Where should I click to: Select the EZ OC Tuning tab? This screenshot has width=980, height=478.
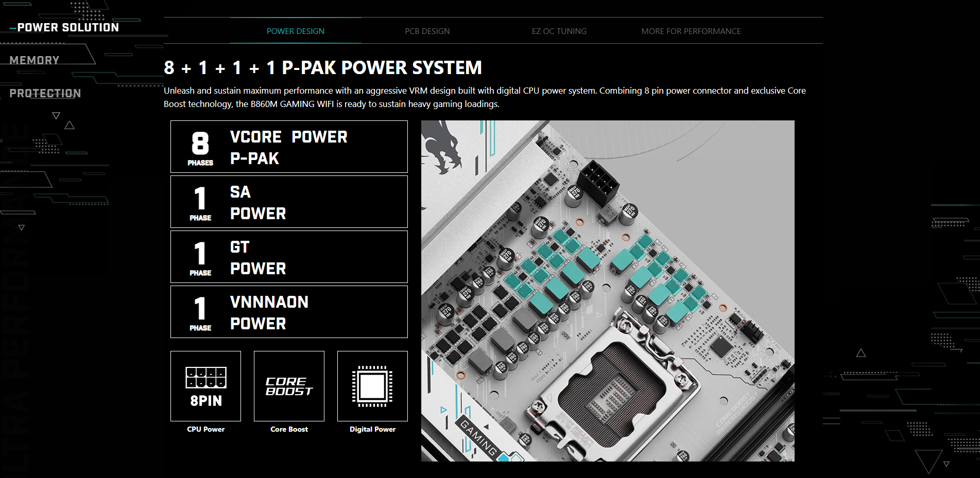point(559,31)
